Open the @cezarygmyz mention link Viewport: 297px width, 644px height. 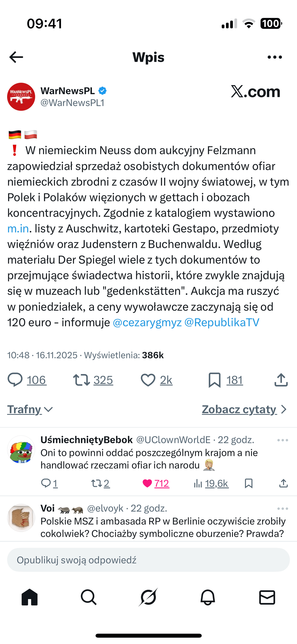point(147,322)
